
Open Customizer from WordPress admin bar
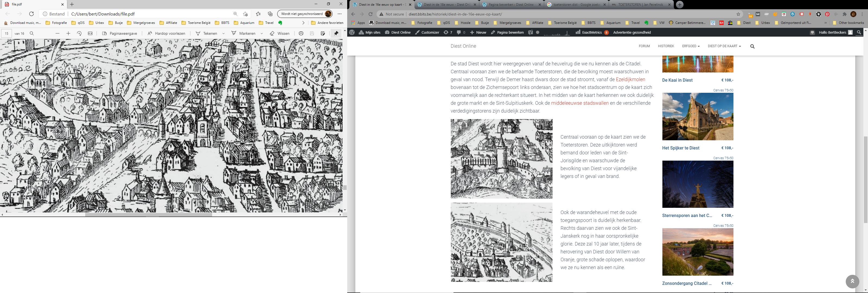[427, 32]
